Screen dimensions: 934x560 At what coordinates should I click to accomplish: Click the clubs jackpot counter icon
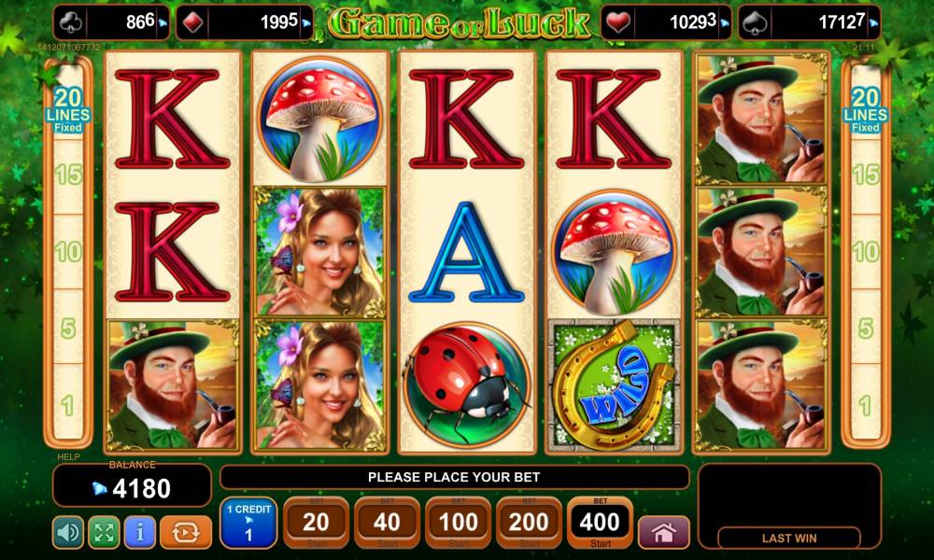72,23
